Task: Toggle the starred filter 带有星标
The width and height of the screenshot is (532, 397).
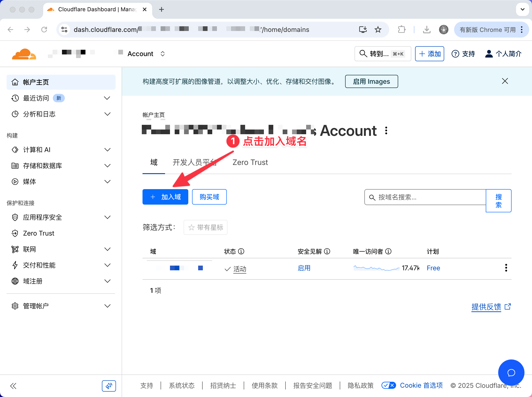Action: pos(205,227)
